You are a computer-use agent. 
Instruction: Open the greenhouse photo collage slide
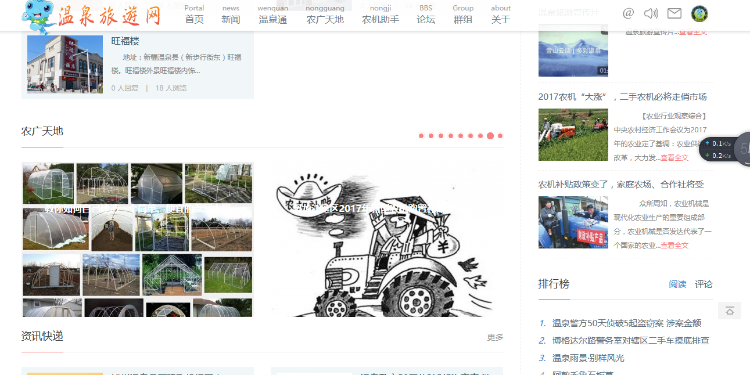(138, 239)
